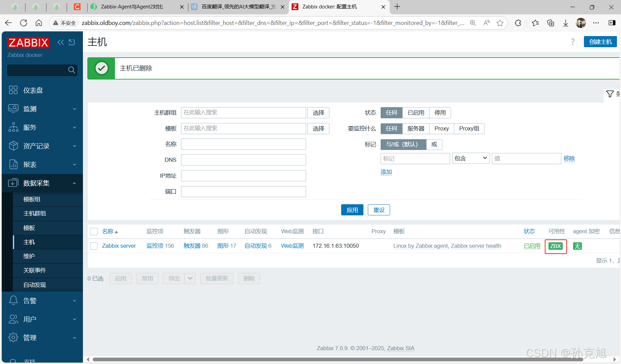The width and height of the screenshot is (621, 364).
Task: Select 状态 filter option 停用
Action: 440,113
